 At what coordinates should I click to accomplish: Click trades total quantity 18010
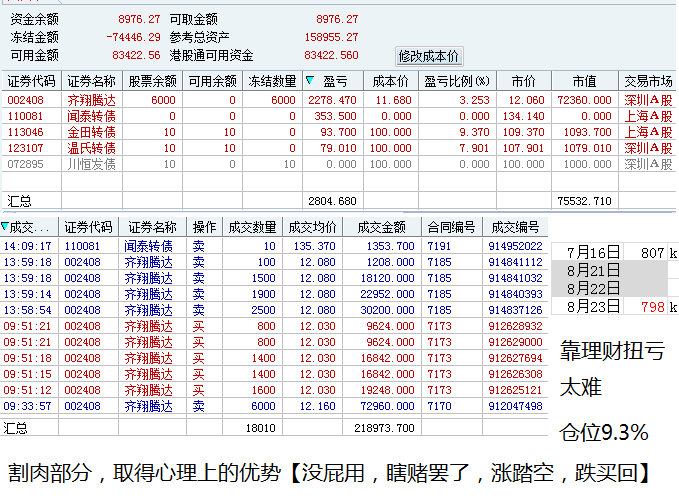(x=261, y=428)
